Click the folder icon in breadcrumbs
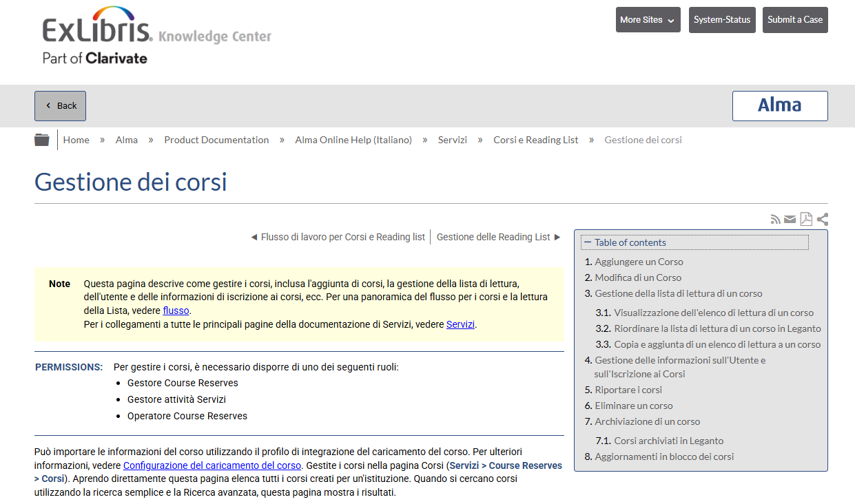Viewport: 855px width, 504px height. (x=42, y=140)
